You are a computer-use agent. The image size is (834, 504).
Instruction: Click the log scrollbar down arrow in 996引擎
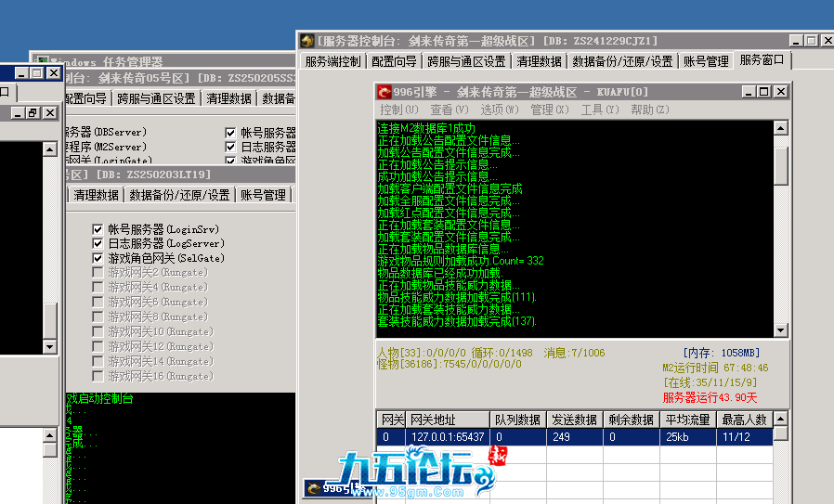pos(780,330)
